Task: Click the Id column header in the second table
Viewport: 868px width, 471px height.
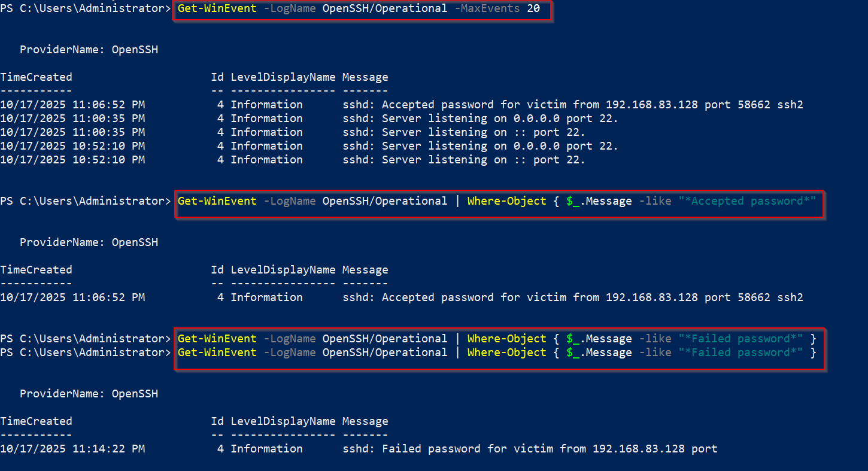Action: (x=217, y=270)
